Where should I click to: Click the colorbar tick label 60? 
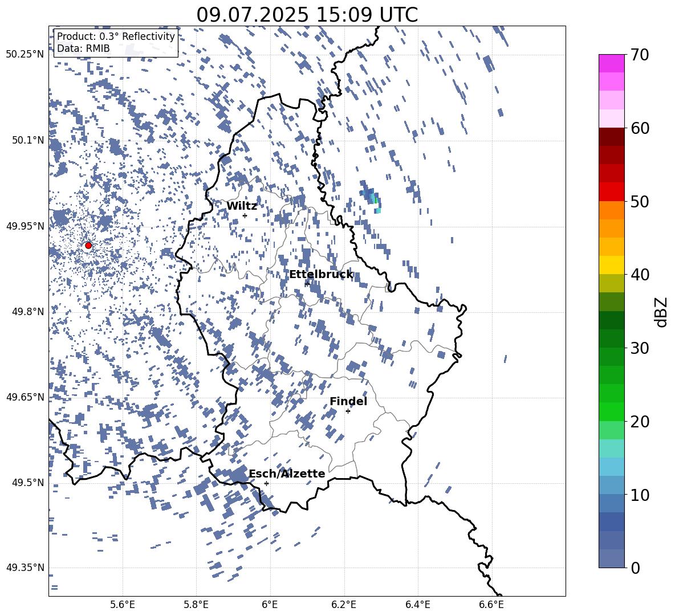click(640, 128)
